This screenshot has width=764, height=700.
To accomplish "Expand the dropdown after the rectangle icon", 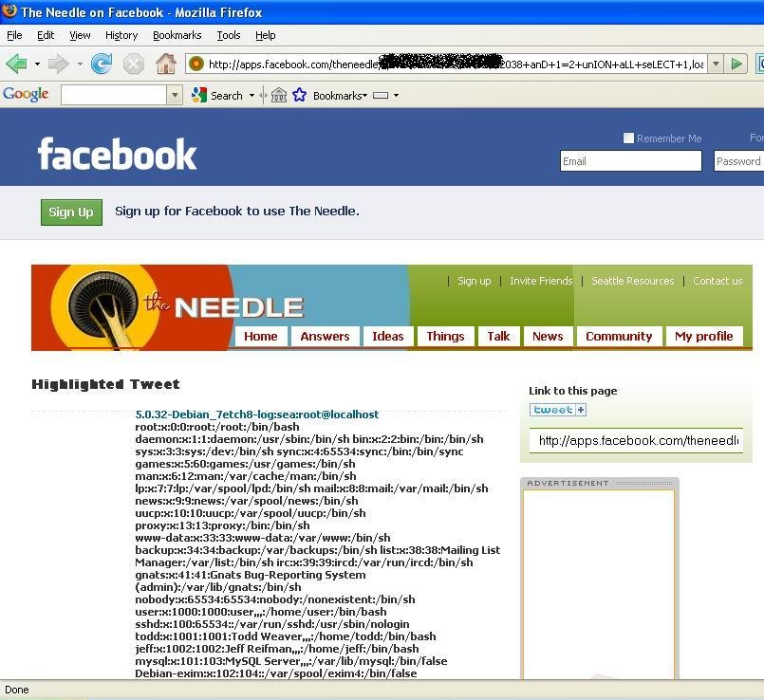I will [x=396, y=96].
